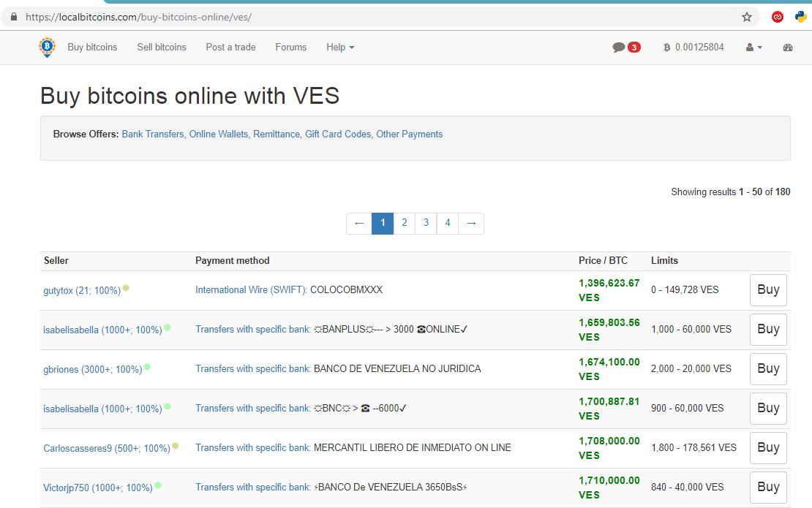Open seller profile Carloscasseres9
The width and height of the screenshot is (812, 508).
[x=107, y=449]
